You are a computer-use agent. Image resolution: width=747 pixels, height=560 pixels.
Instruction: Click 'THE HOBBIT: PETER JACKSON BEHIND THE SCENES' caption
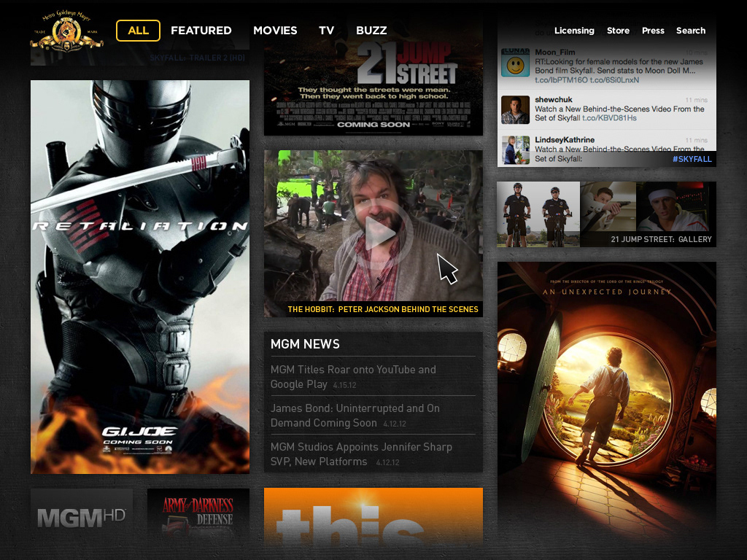point(383,309)
